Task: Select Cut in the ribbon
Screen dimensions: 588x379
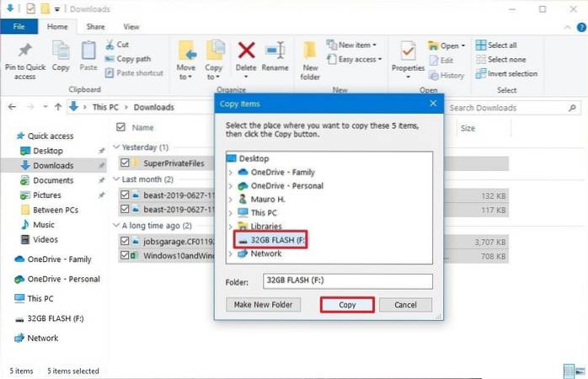Action: tap(117, 45)
